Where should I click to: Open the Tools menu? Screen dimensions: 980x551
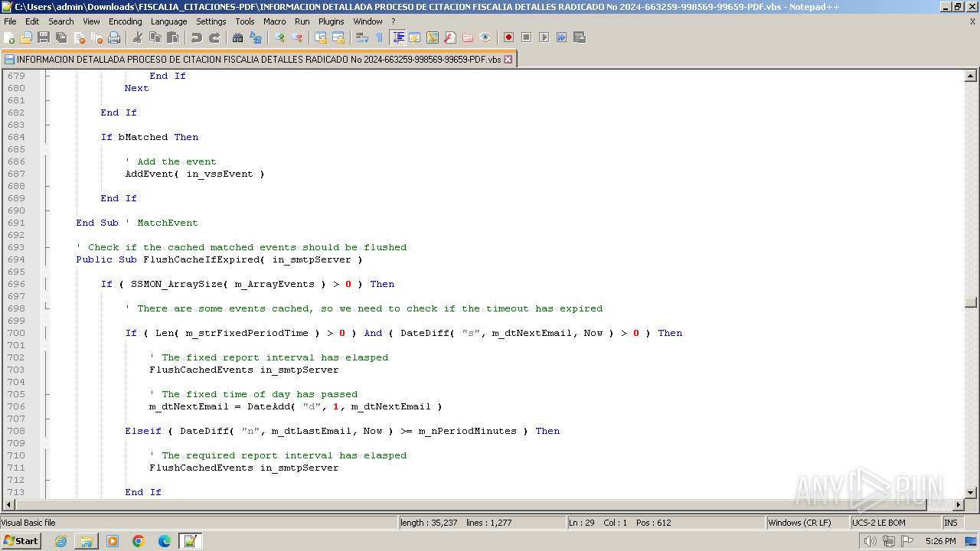coord(245,21)
